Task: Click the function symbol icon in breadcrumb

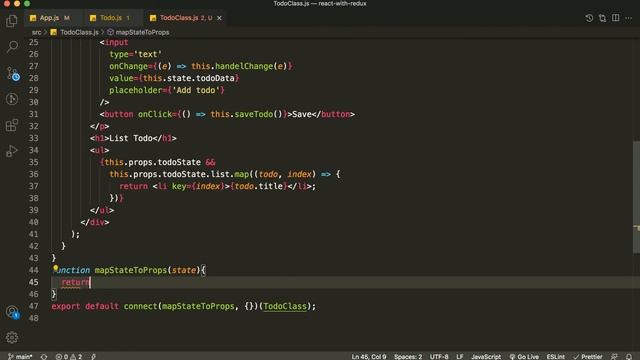Action: tap(110, 32)
